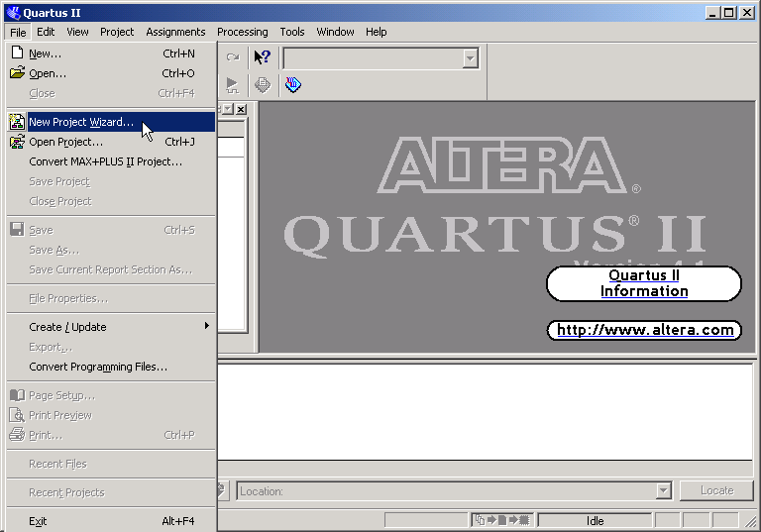Viewport: 761px width, 532px height.
Task: Click the Idle status text
Action: 595,521
